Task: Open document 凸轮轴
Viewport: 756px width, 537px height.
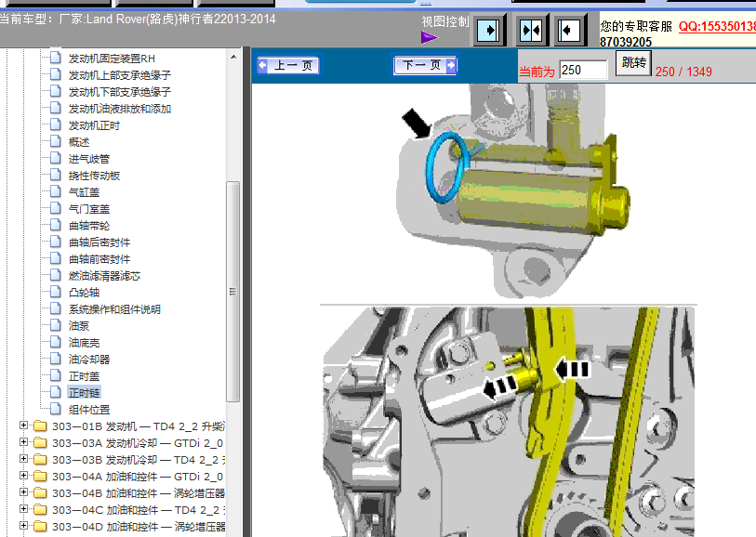Action: point(84,293)
